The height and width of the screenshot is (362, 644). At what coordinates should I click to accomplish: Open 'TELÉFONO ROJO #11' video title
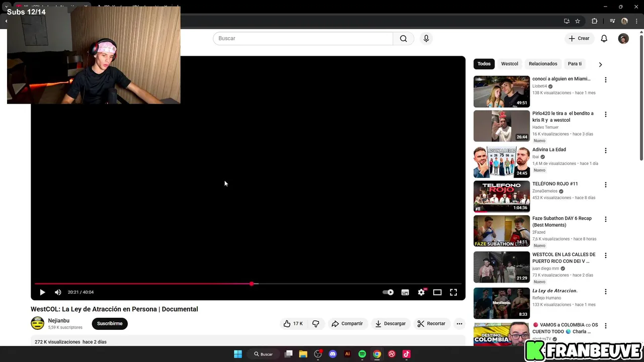[555, 184]
